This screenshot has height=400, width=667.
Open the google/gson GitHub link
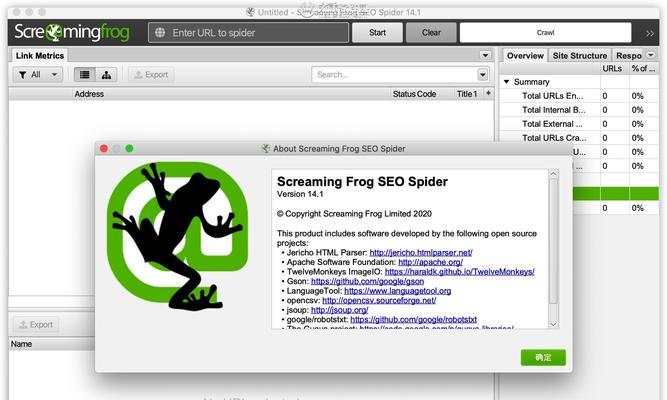[367, 281]
